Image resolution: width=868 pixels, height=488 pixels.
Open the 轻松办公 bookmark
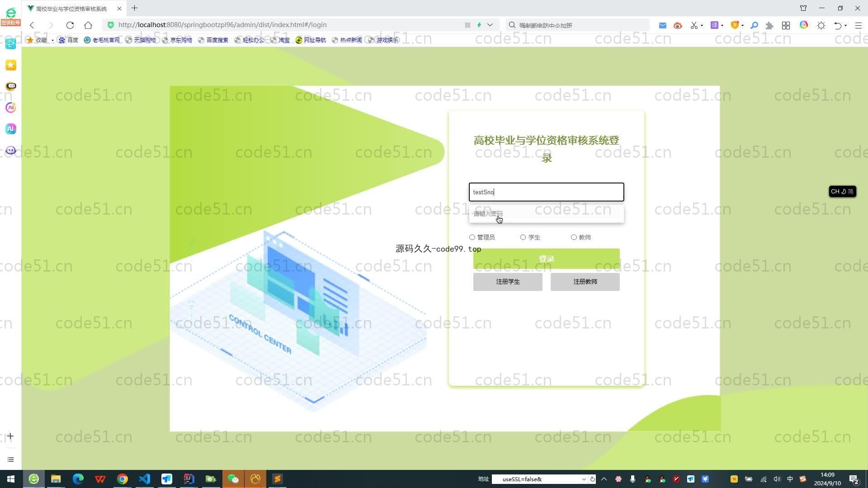tap(249, 40)
